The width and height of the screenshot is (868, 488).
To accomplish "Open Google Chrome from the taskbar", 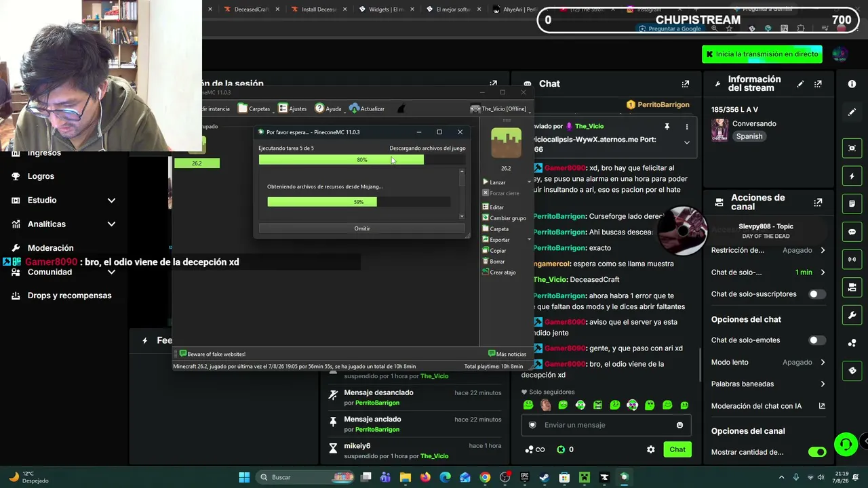I will pos(485,477).
